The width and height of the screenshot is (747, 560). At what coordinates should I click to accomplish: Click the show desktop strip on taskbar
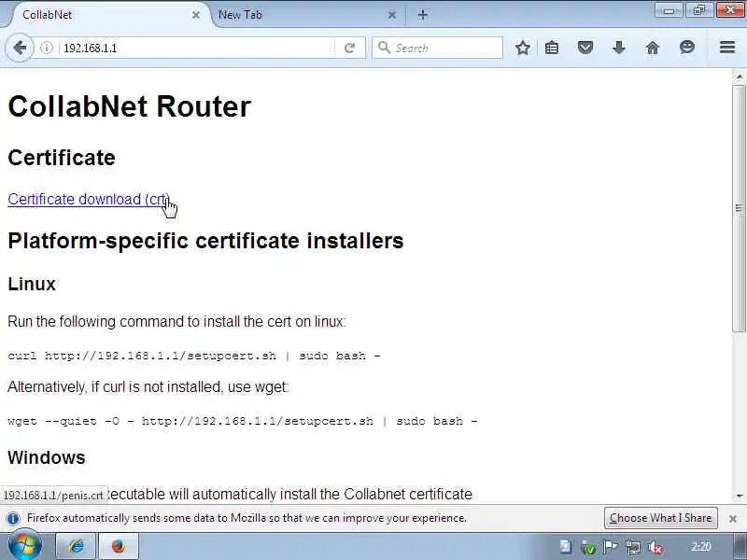pos(740,546)
